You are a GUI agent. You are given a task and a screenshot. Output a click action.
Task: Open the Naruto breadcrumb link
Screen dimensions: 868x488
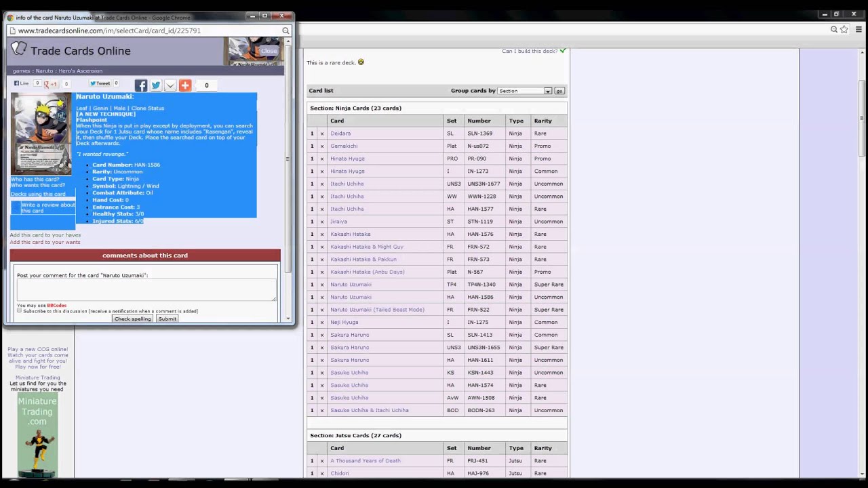(44, 70)
